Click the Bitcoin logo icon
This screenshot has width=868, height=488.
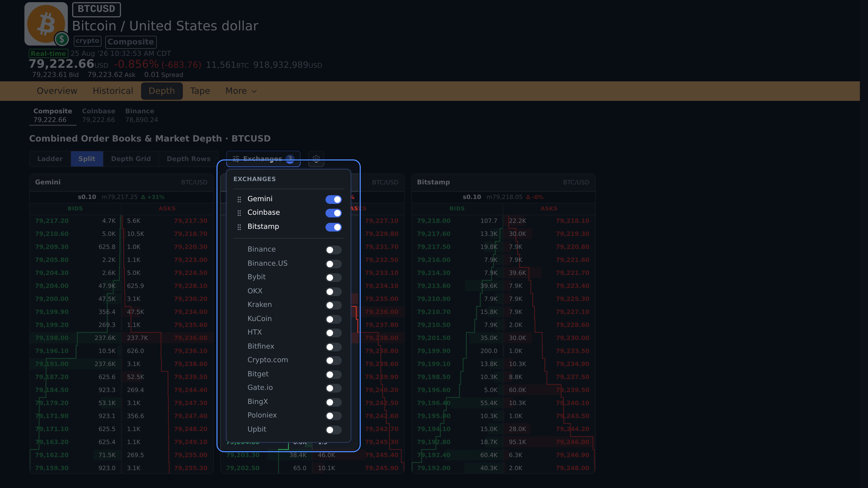(46, 24)
